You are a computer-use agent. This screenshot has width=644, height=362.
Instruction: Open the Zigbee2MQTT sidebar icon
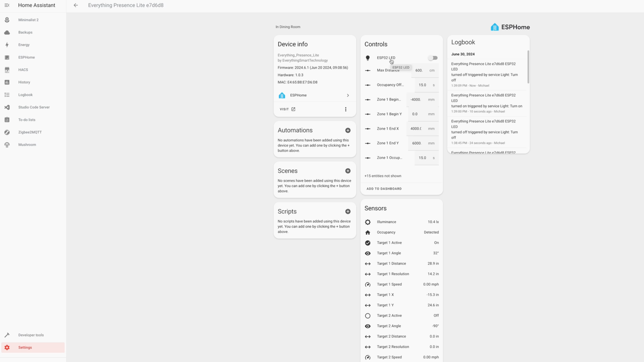(7, 132)
